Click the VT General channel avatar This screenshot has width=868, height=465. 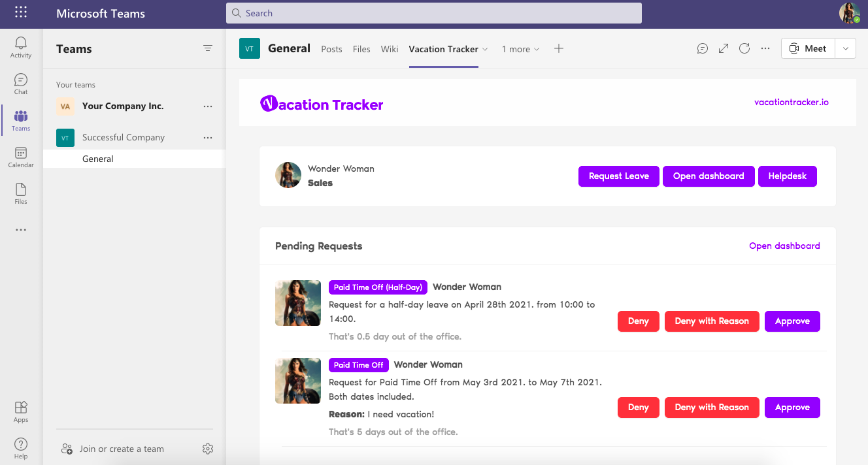pos(250,48)
